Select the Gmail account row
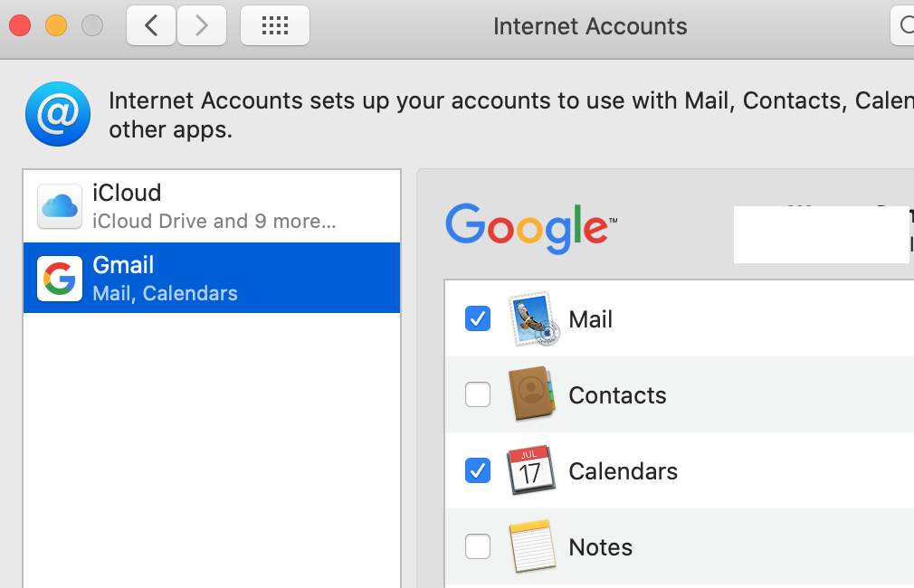 212,278
